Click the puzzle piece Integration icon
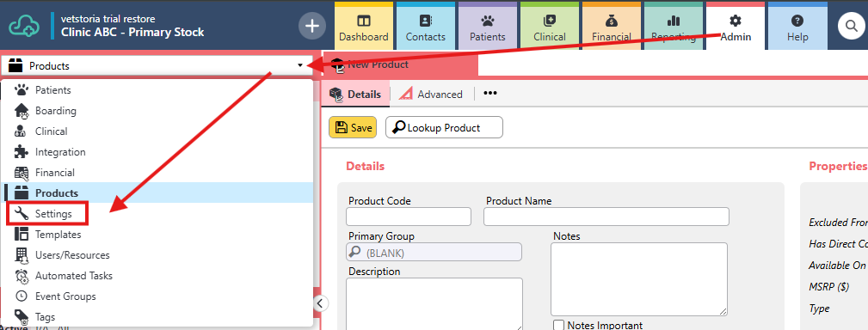The image size is (868, 330). [x=21, y=152]
